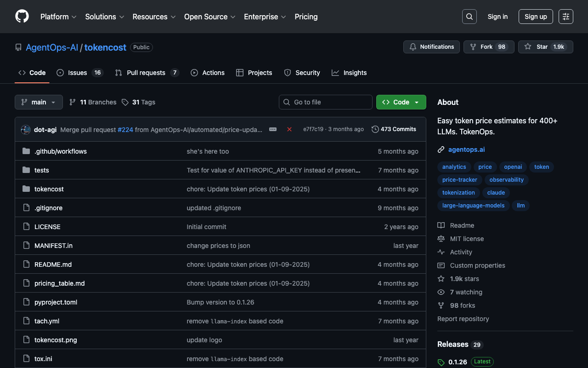Click the dot-agi avatar
Viewport: 588px width, 368px height.
pos(26,130)
